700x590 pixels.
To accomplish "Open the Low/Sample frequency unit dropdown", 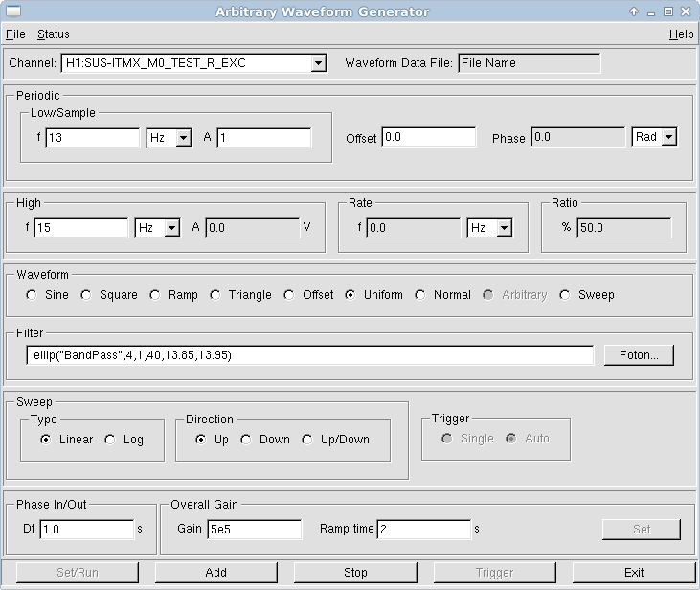I will 184,138.
